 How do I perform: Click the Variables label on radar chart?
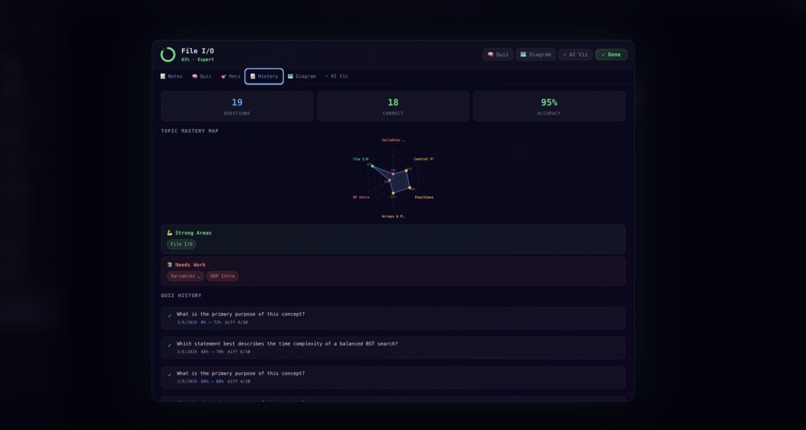[x=393, y=140]
